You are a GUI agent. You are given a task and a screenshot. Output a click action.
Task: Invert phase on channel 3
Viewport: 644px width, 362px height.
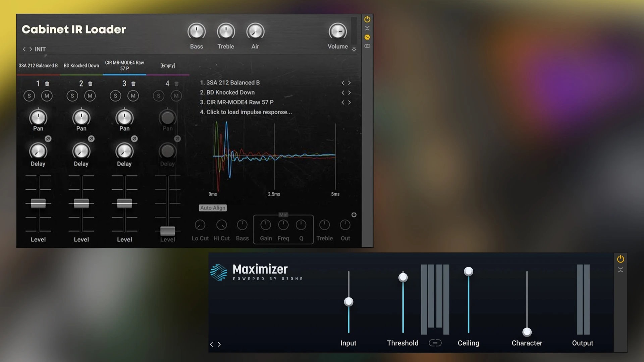pyautogui.click(x=134, y=139)
